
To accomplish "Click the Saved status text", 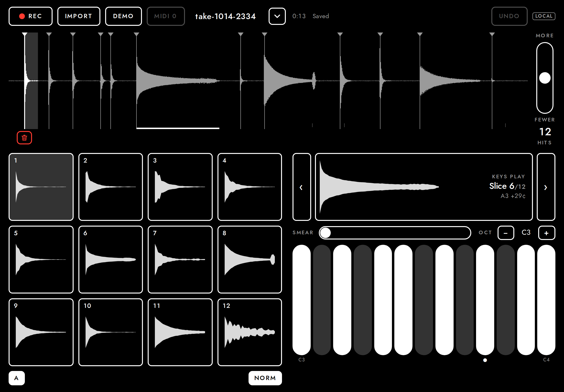I will pos(321,16).
